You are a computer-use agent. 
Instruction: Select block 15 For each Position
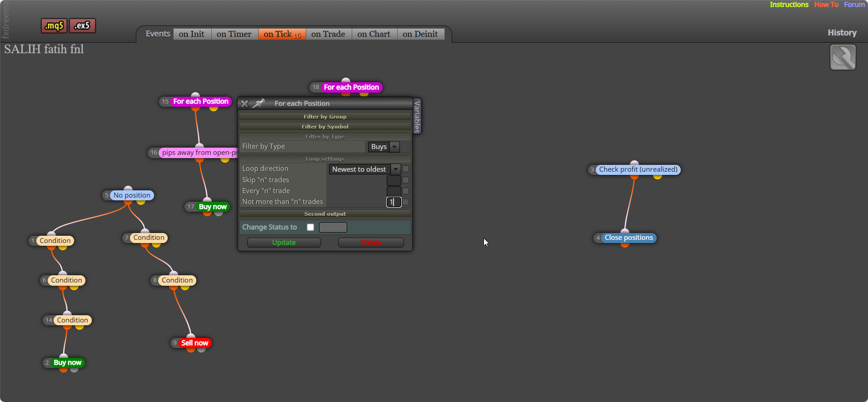(x=200, y=101)
